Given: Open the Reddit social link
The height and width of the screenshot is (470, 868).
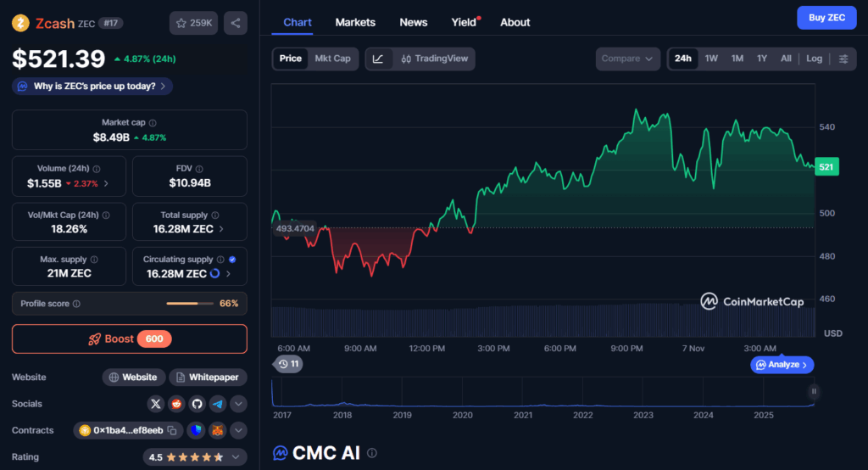Looking at the screenshot, I should (176, 404).
